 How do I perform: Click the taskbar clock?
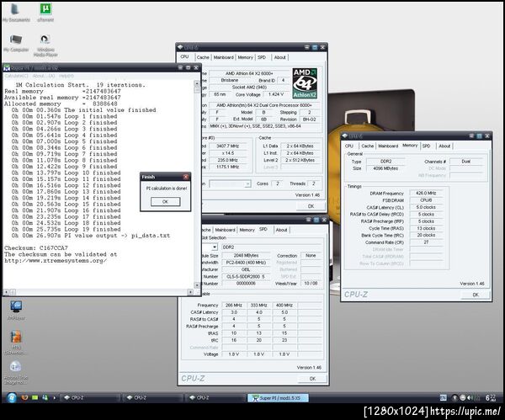click(x=491, y=398)
